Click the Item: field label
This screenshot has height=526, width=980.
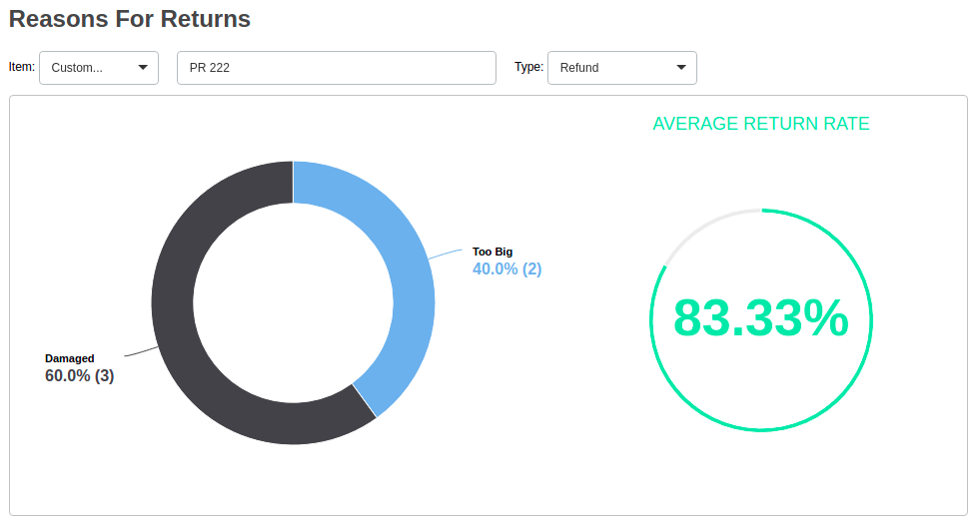(x=22, y=67)
